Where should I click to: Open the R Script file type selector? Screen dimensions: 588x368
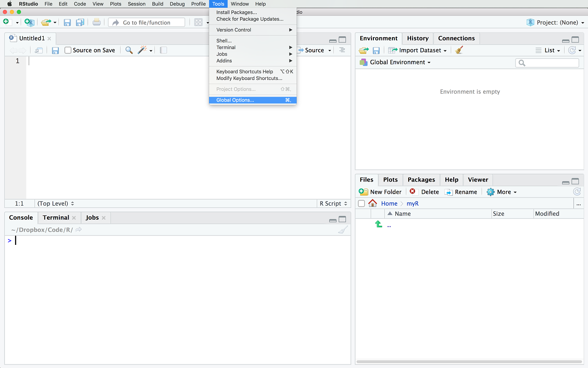tap(333, 203)
